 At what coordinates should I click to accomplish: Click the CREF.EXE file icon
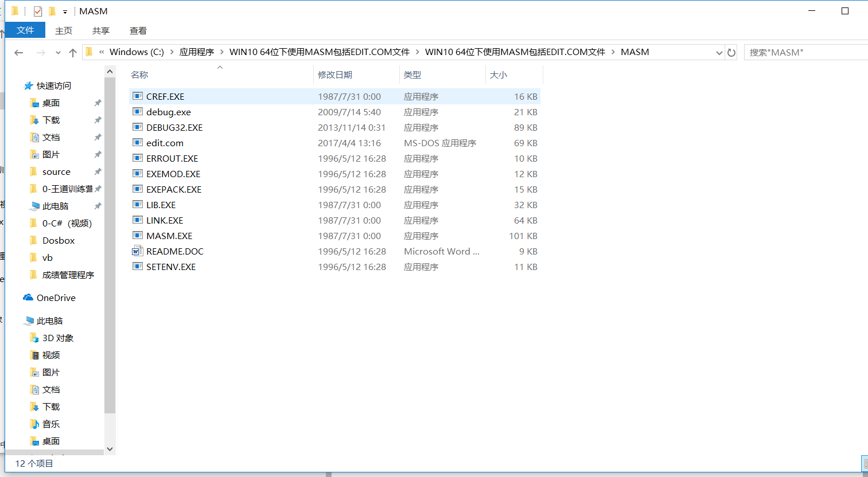[138, 96]
